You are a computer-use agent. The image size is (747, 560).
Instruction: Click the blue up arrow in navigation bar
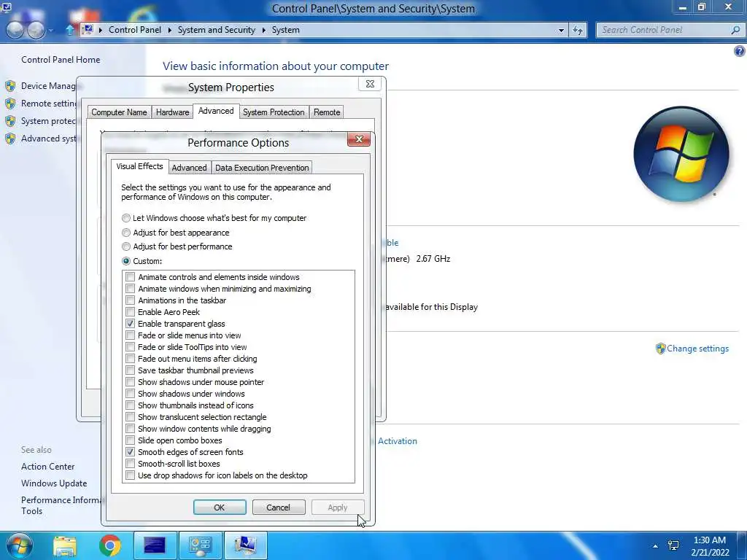tap(69, 30)
